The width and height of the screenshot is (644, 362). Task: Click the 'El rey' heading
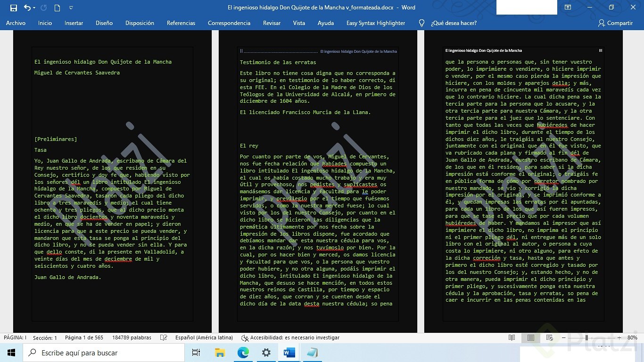pyautogui.click(x=249, y=146)
